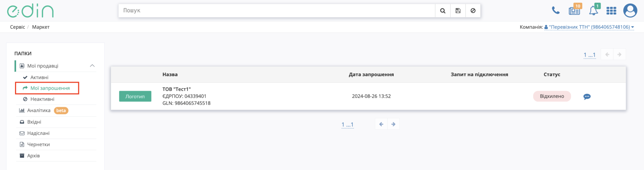Open notifications bell icon
The height and width of the screenshot is (170, 644).
point(594,10)
